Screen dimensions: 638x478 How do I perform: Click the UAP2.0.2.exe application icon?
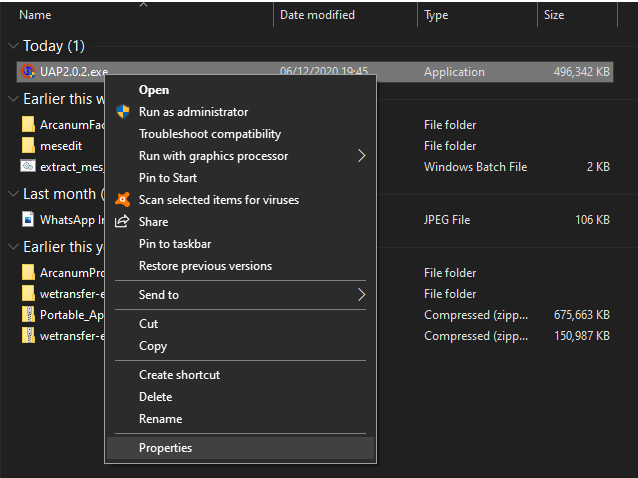tap(28, 72)
